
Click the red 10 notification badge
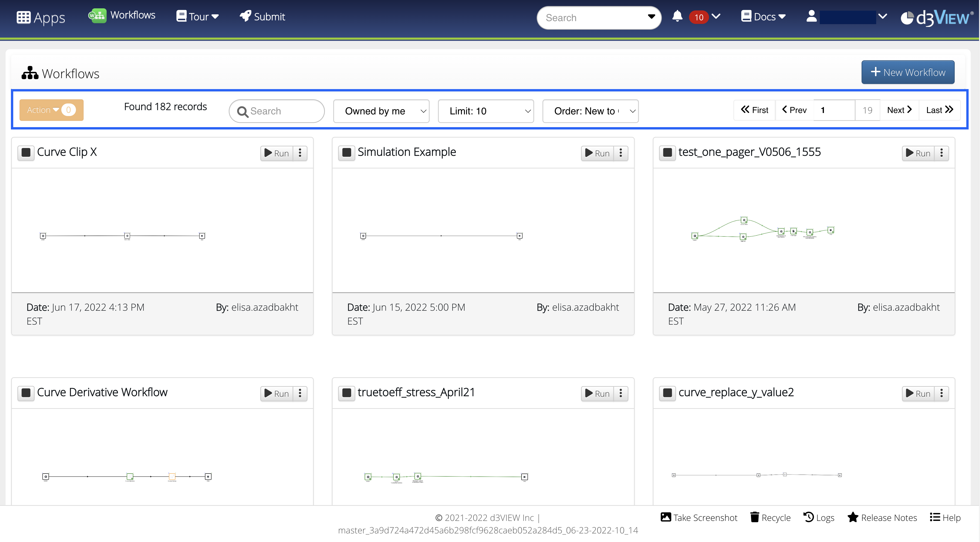click(x=699, y=17)
